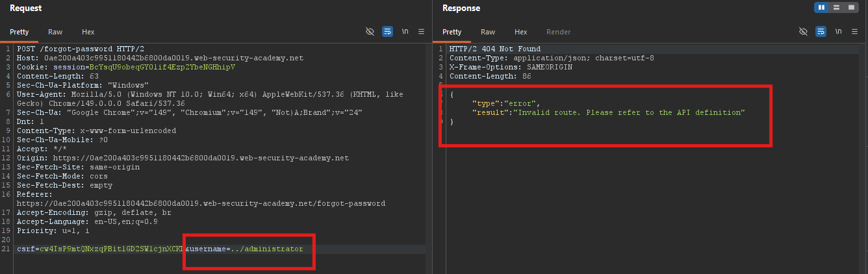Select the Response Pretty tab
Screen dimensions: 868x274
(452, 32)
